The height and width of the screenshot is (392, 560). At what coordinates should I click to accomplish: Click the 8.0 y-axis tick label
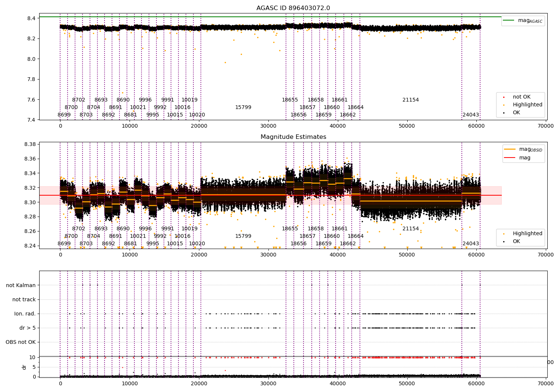coord(31,59)
